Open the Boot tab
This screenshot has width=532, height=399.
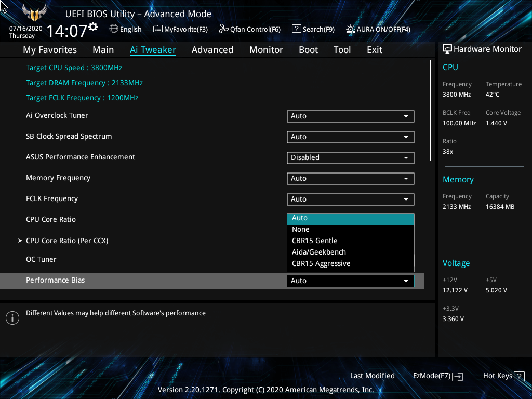click(x=308, y=50)
